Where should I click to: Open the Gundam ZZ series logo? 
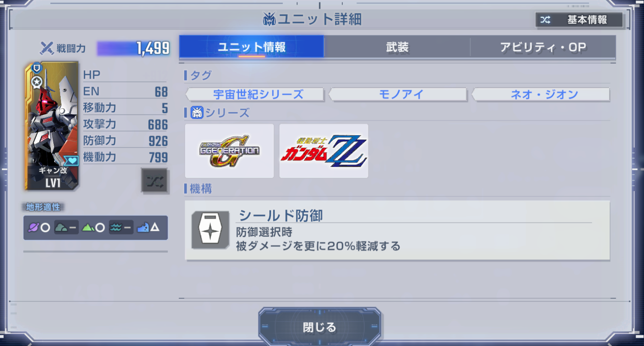pos(324,151)
